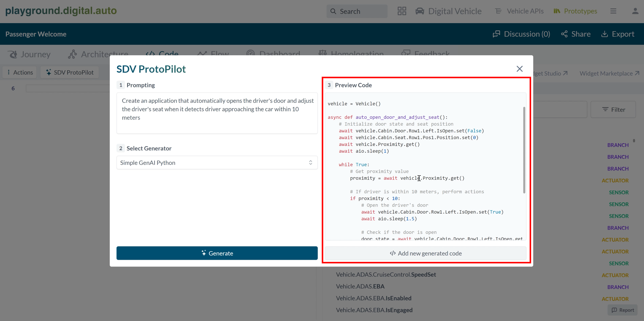This screenshot has width=644, height=321.
Task: Open the Discussion panel icon
Action: point(497,34)
